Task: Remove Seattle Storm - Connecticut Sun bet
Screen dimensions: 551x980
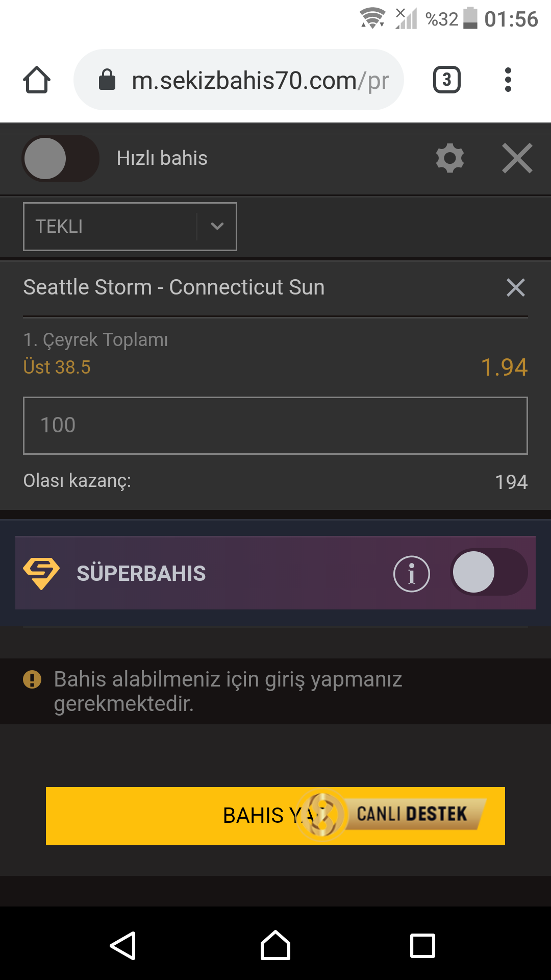Action: pyautogui.click(x=516, y=287)
